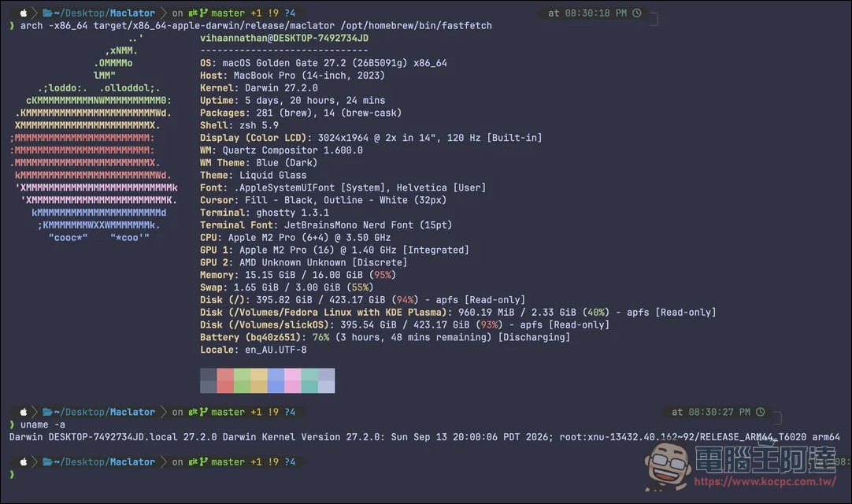852x504 pixels.
Task: Click the git icon in the 08:30:27 PM prompt
Action: (192, 412)
